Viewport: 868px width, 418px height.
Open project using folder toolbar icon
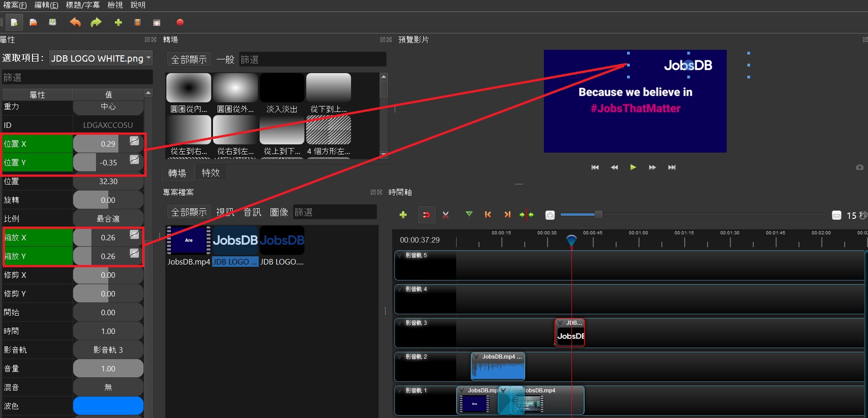pyautogui.click(x=33, y=22)
